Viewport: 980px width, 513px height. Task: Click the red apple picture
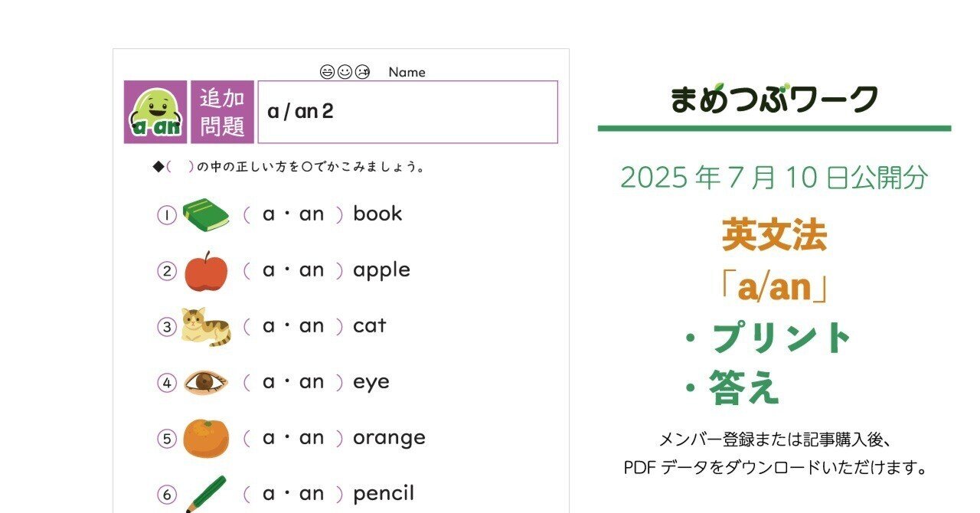(206, 271)
